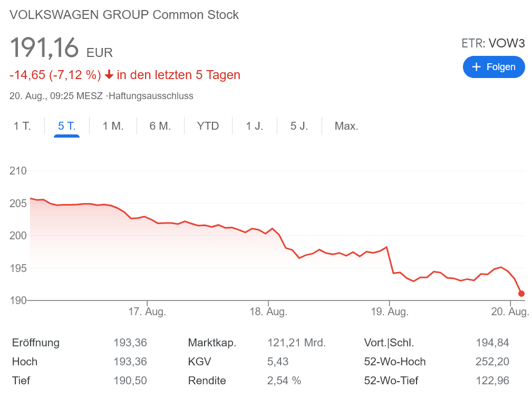Image resolution: width=532 pixels, height=398 pixels.
Task: Click the red down arrow beside the percentage change
Action: [x=109, y=75]
